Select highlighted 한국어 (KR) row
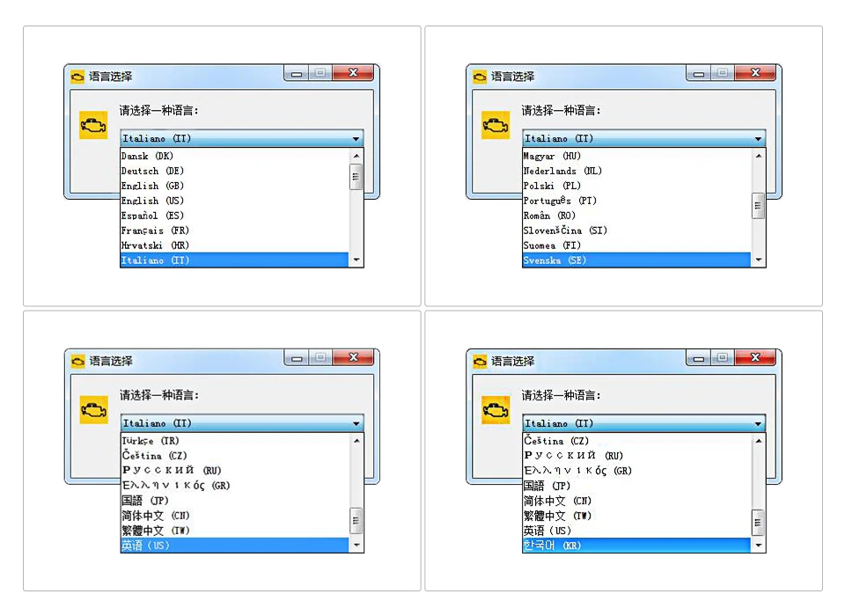Viewport: 845px width, 616px height. click(637, 545)
